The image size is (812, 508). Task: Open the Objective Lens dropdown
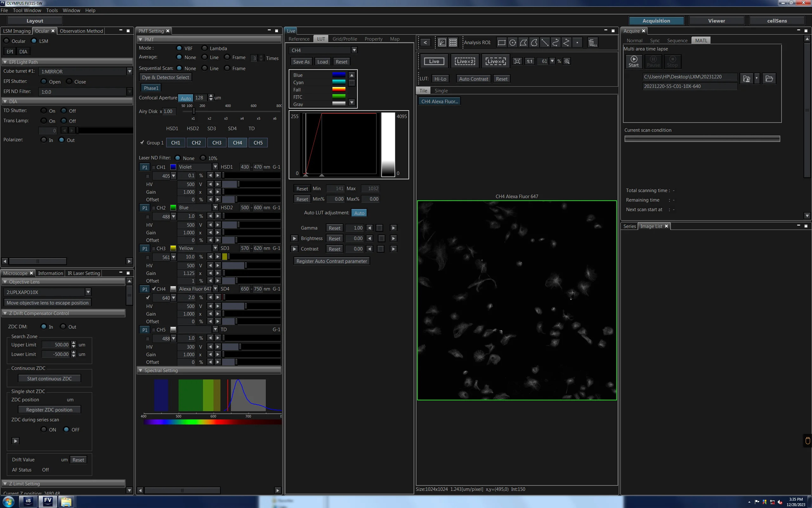(88, 292)
